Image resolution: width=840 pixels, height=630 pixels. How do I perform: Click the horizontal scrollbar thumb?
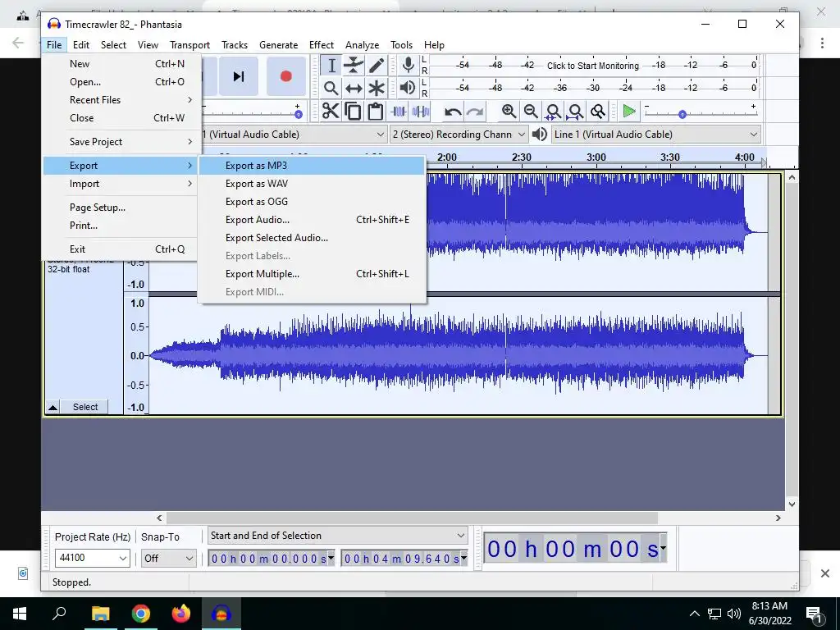point(412,518)
